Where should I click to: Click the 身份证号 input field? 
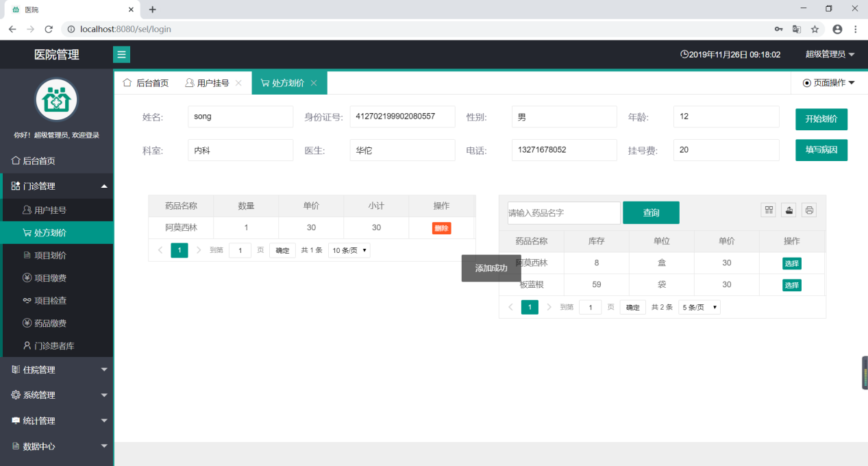tap(402, 116)
